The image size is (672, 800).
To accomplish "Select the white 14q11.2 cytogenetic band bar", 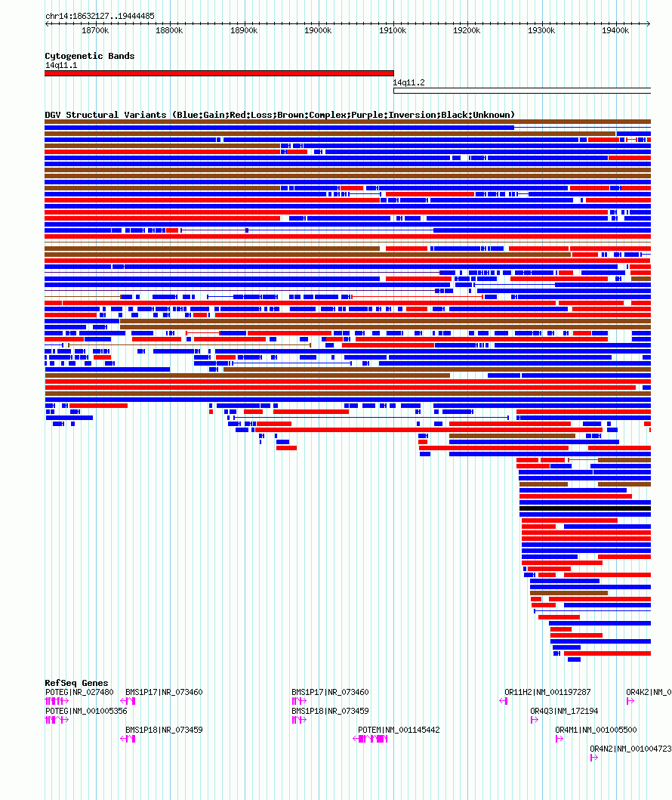I will tap(522, 91).
